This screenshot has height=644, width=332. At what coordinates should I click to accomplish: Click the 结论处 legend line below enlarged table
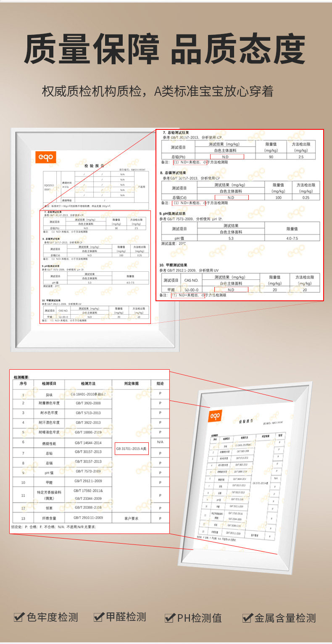coord(54,526)
